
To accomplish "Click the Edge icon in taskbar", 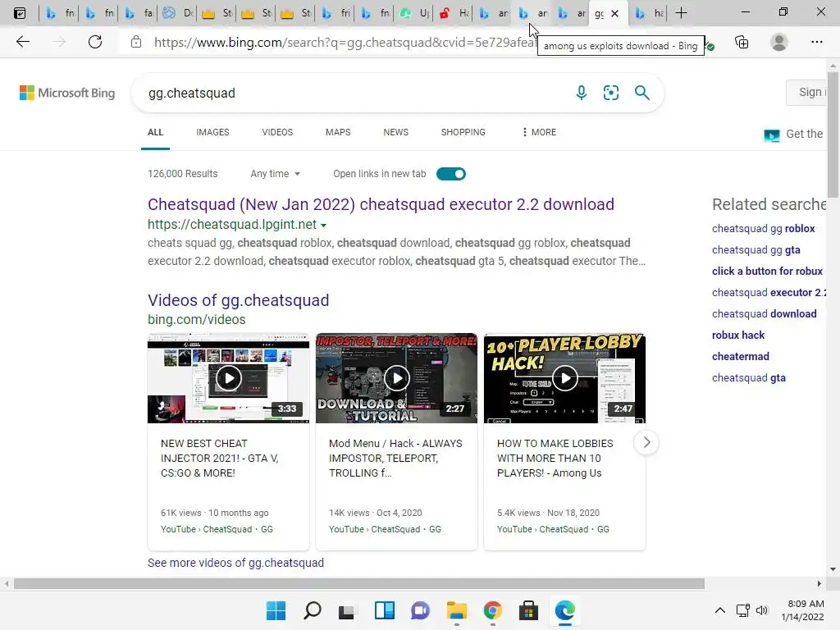I will [x=564, y=610].
